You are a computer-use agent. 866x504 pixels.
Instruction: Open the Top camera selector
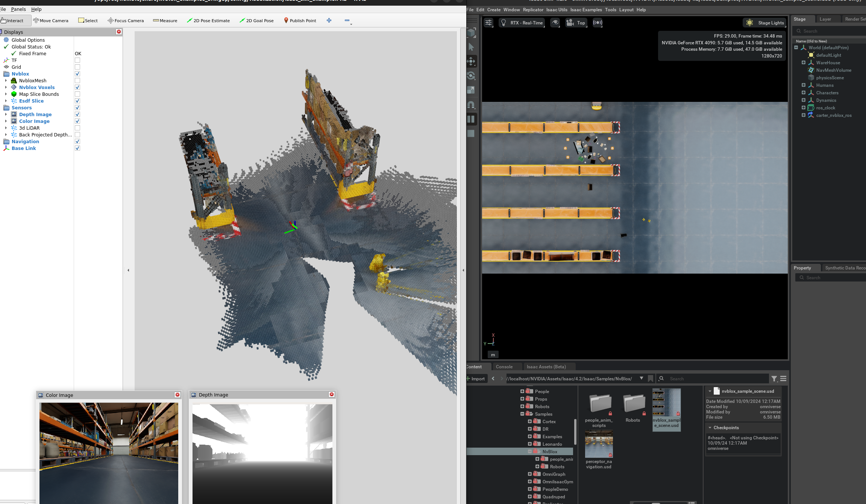[x=576, y=23]
